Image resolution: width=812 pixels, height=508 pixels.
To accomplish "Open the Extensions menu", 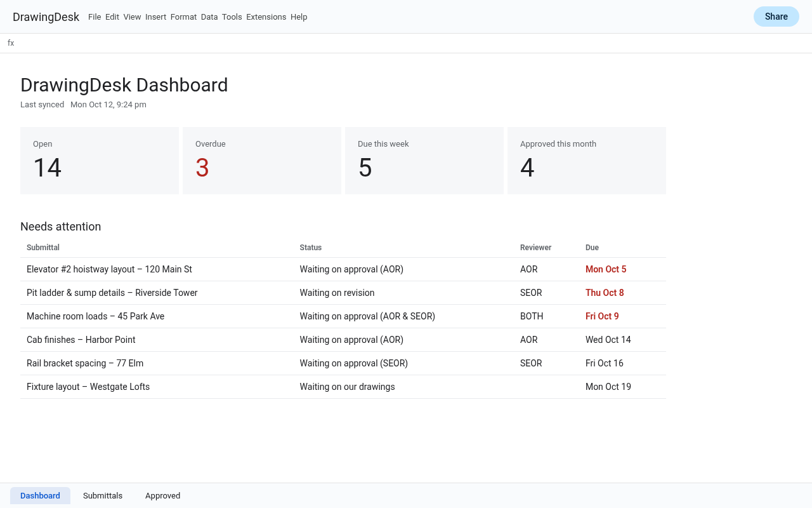I will 266,17.
